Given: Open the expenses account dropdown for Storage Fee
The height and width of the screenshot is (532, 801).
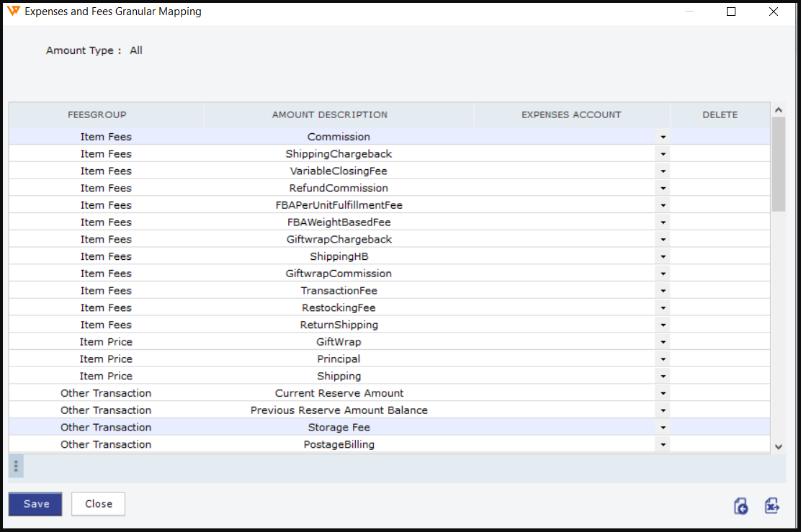Looking at the screenshot, I should [662, 428].
